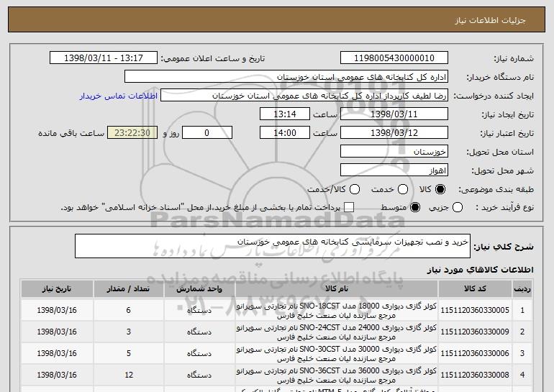Click the تعداد / مقدار column header

point(129,289)
